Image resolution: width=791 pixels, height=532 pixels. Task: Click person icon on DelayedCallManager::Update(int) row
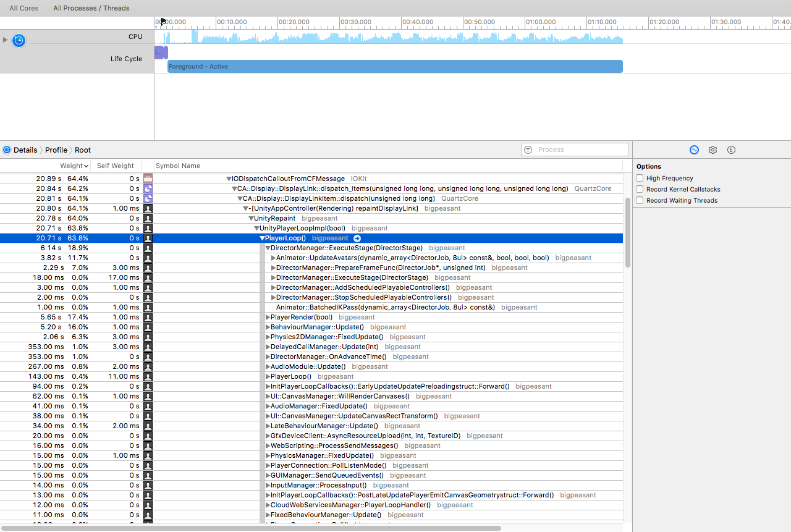point(148,347)
